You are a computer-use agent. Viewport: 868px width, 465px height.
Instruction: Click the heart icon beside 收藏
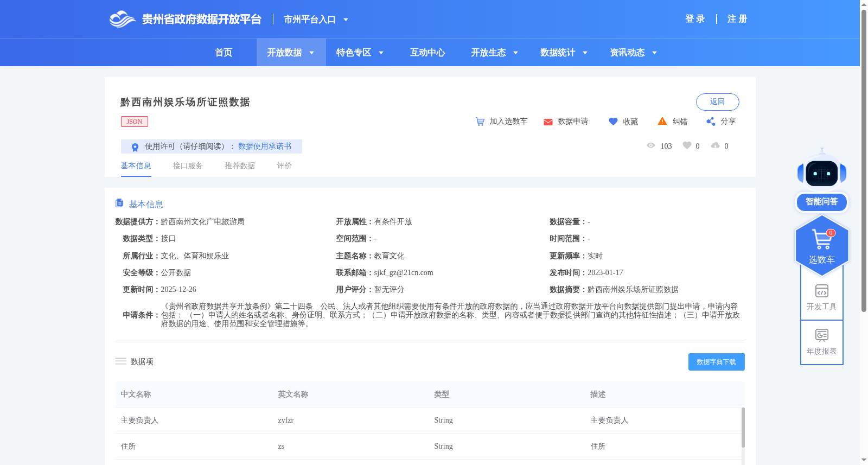coord(613,122)
